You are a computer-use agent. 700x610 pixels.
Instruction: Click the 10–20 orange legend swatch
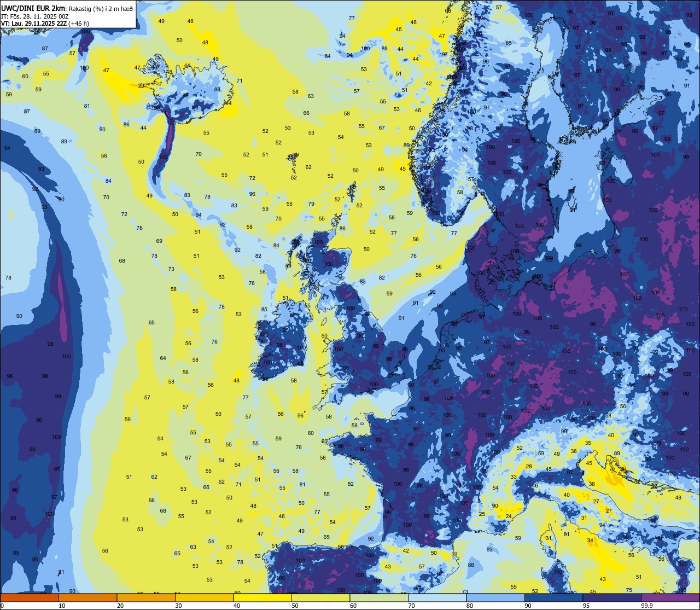[87, 597]
